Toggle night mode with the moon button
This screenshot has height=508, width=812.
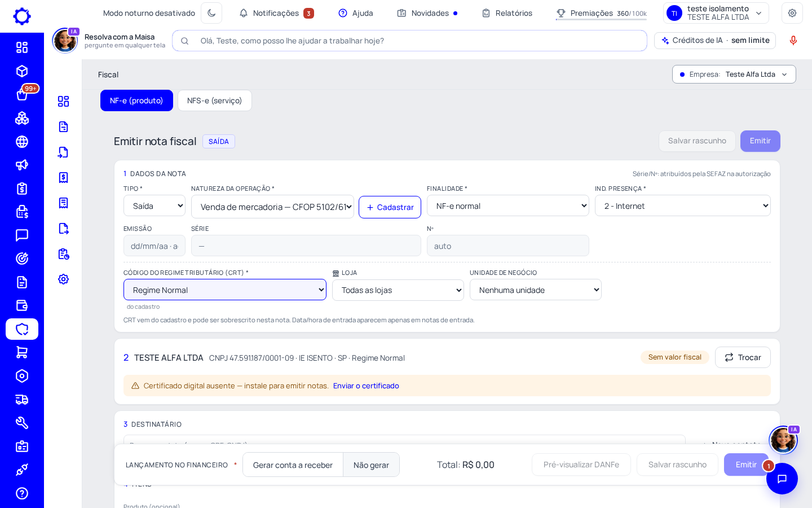[211, 13]
